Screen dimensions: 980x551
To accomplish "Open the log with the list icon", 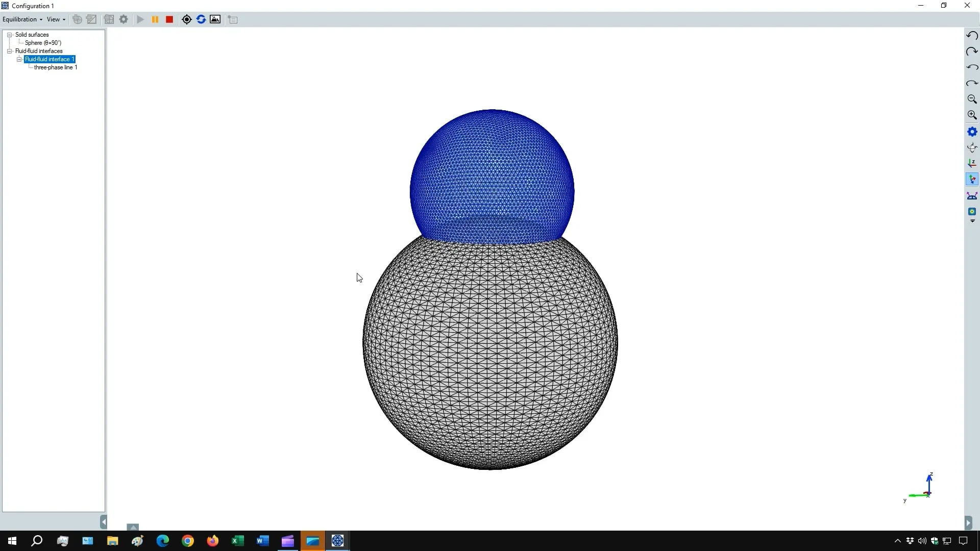I will point(233,19).
